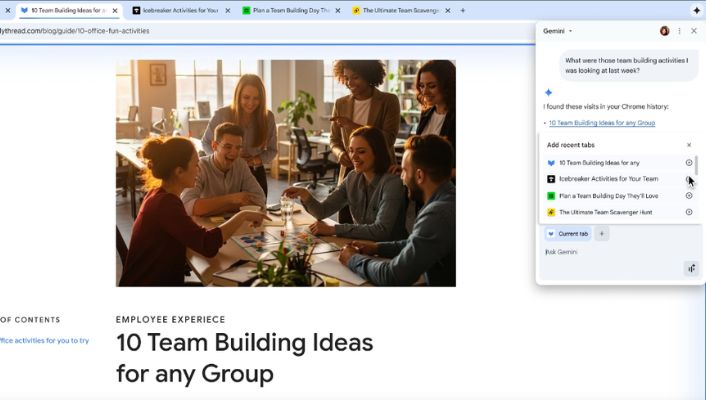Open the 10 Team Building Ideas history link

point(602,123)
